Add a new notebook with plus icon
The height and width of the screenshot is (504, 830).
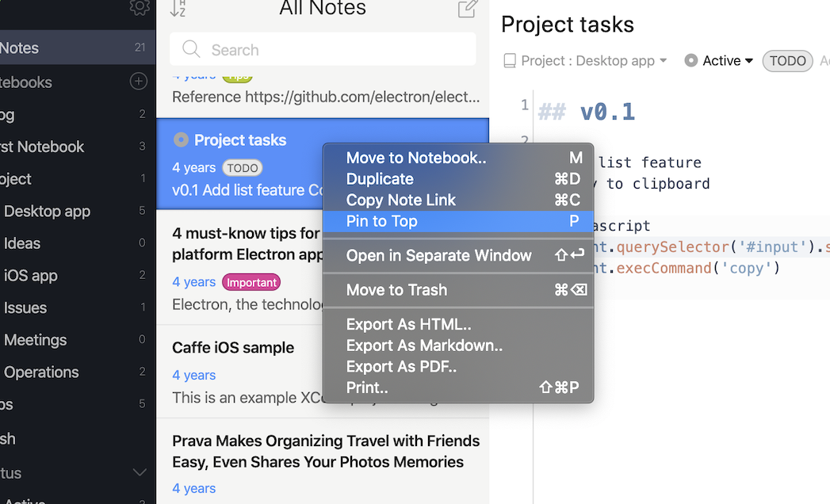coord(138,82)
